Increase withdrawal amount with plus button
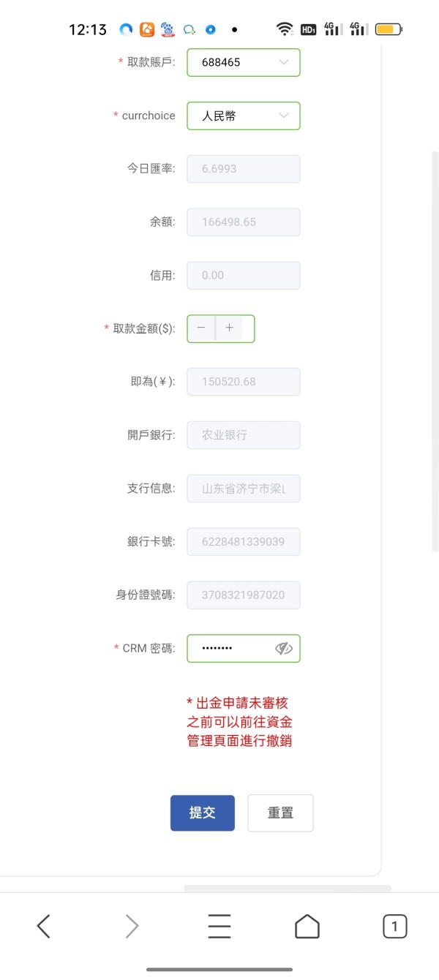Screen dimensions: 439x980 (x=229, y=328)
